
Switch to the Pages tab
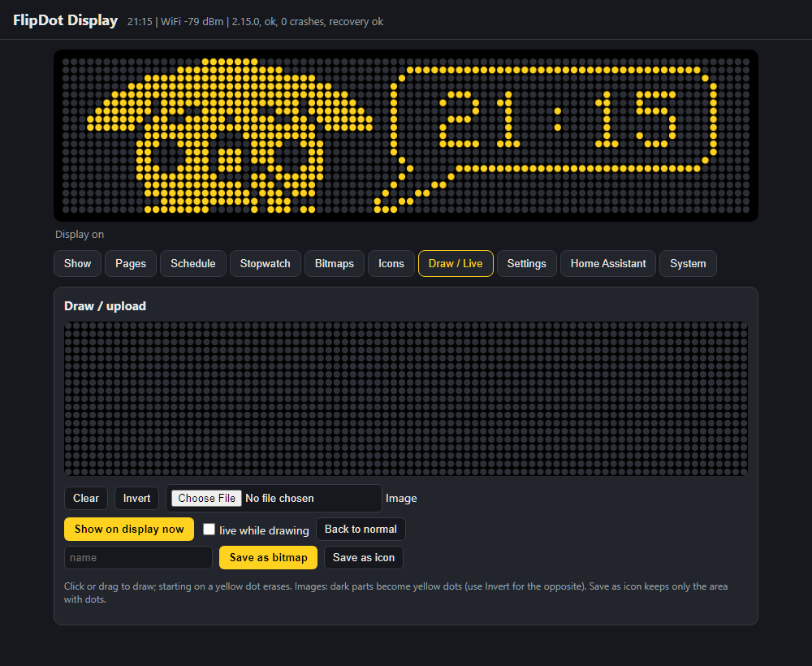(131, 264)
